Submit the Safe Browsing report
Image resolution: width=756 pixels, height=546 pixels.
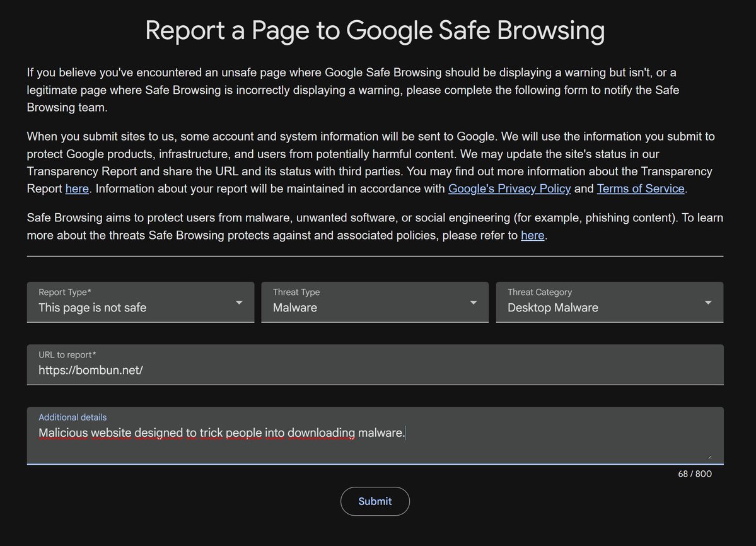(375, 501)
